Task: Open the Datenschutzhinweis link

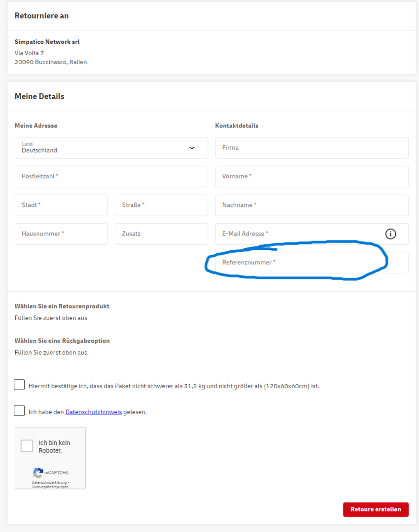Action: (93, 412)
